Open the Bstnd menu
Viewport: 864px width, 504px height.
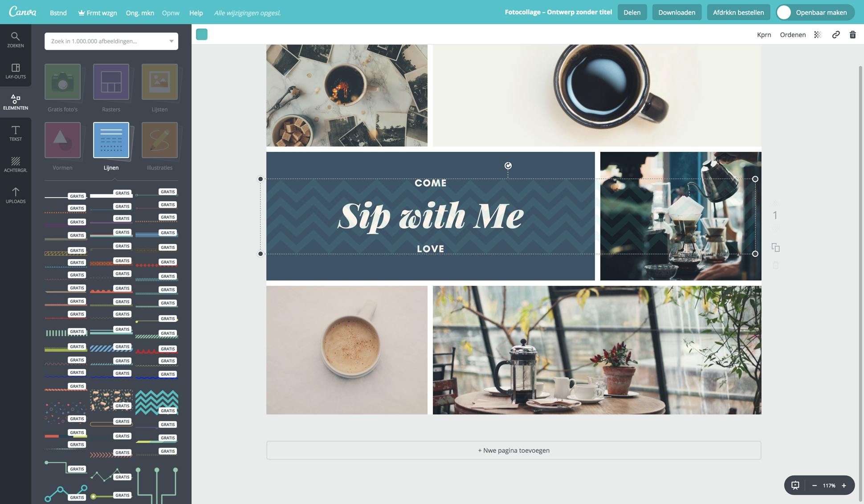click(58, 13)
